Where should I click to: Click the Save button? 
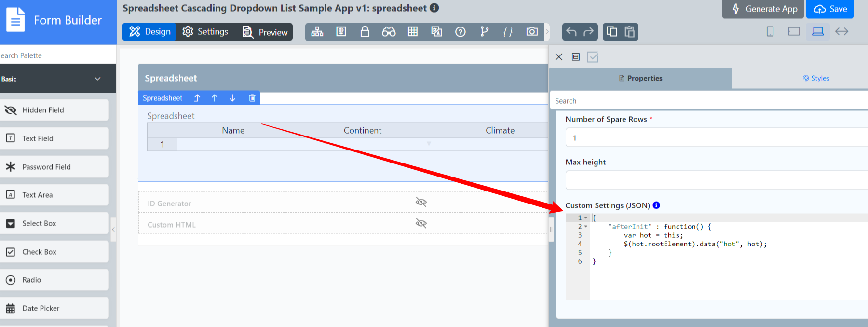click(x=830, y=9)
